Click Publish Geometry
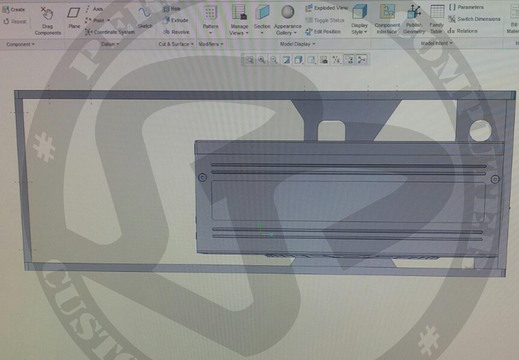 pos(414,19)
